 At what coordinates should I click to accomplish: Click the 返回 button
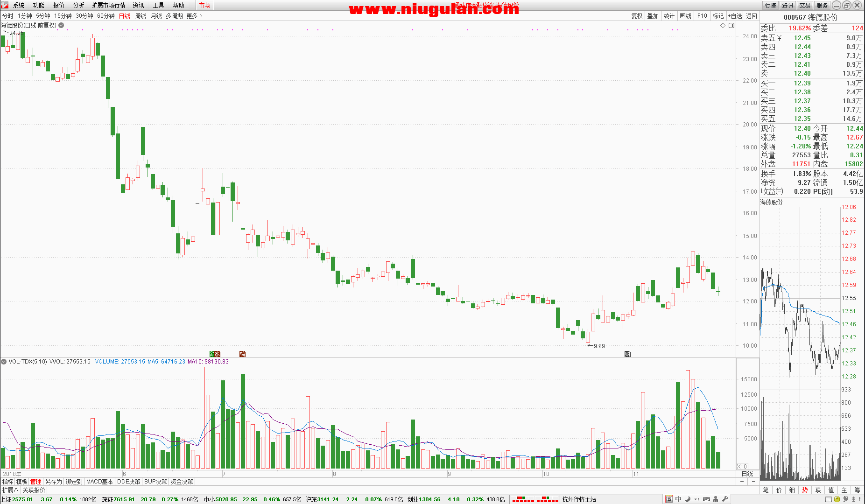coord(752,16)
